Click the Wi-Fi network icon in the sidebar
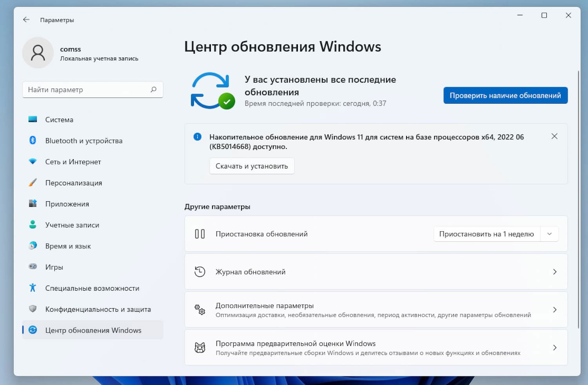The image size is (588, 385). 33,162
